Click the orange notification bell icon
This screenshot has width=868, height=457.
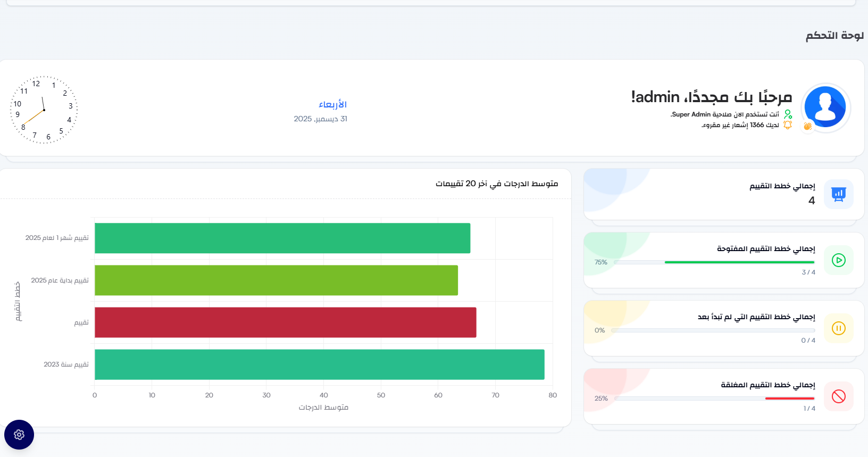pyautogui.click(x=788, y=125)
